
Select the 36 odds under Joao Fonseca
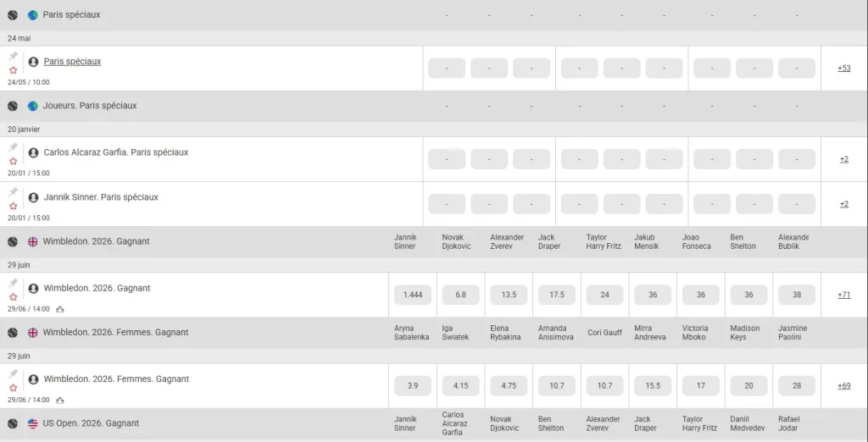click(701, 295)
